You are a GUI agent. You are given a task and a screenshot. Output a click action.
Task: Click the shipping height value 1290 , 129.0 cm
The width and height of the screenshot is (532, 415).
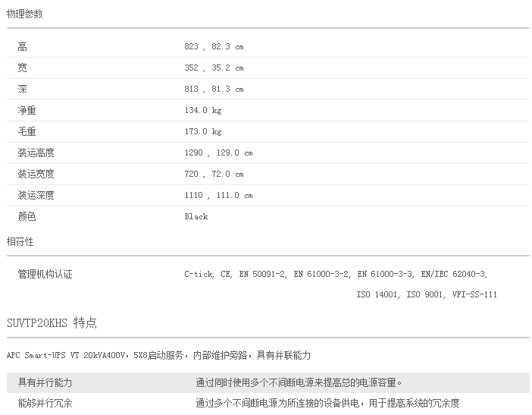[218, 152]
